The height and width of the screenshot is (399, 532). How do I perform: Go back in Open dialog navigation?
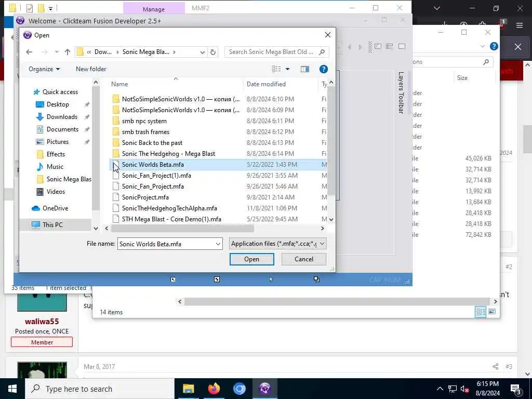point(29,52)
